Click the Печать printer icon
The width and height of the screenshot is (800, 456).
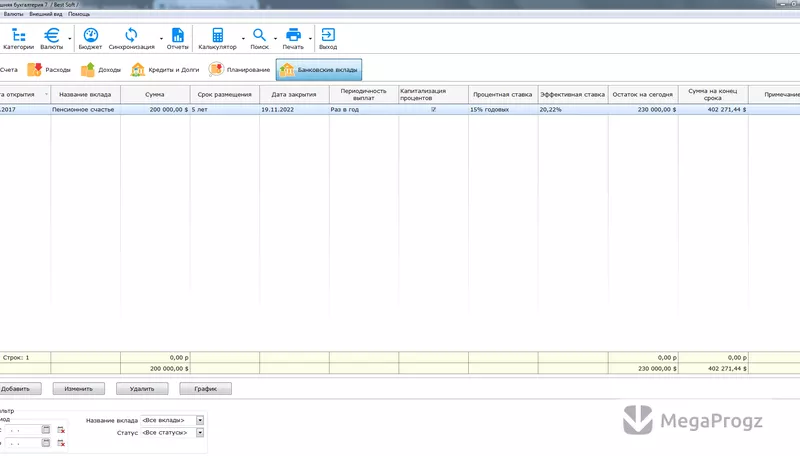tap(293, 39)
